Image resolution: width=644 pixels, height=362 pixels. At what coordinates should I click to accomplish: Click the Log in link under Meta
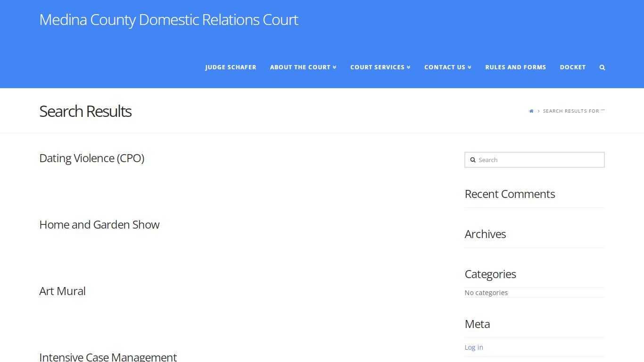(474, 347)
